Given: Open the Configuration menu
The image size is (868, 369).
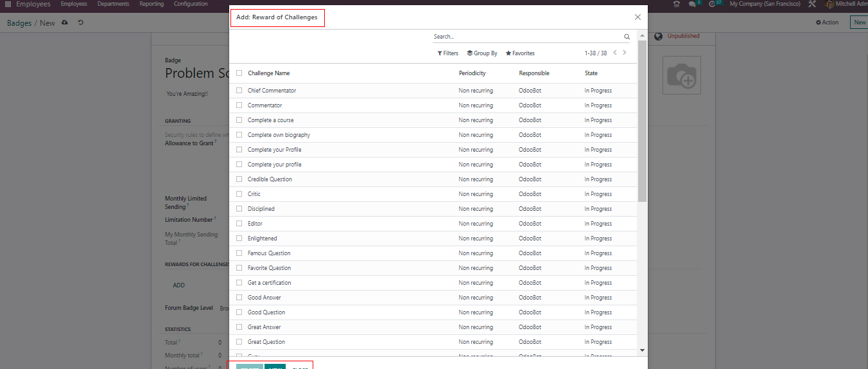Looking at the screenshot, I should tap(191, 4).
